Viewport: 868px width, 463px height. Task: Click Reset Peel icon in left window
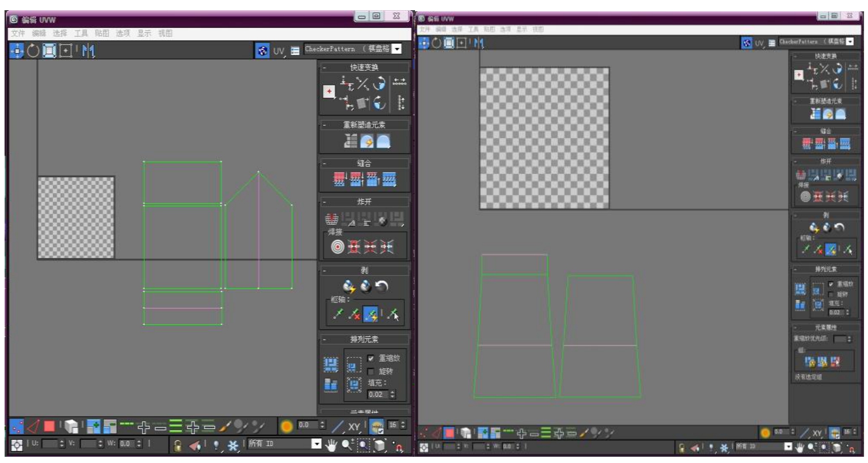coord(382,286)
